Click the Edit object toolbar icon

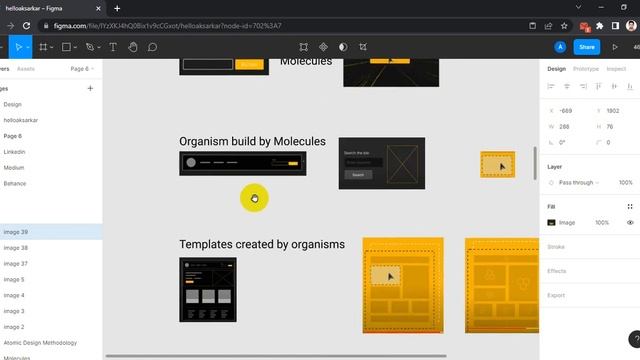(303, 47)
